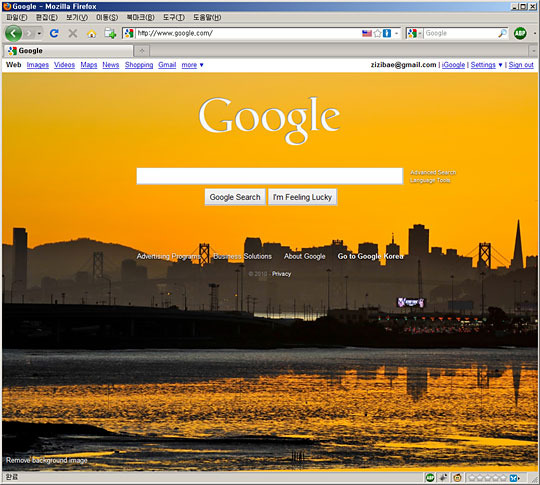Open the 도구(T) menu

tap(174, 17)
